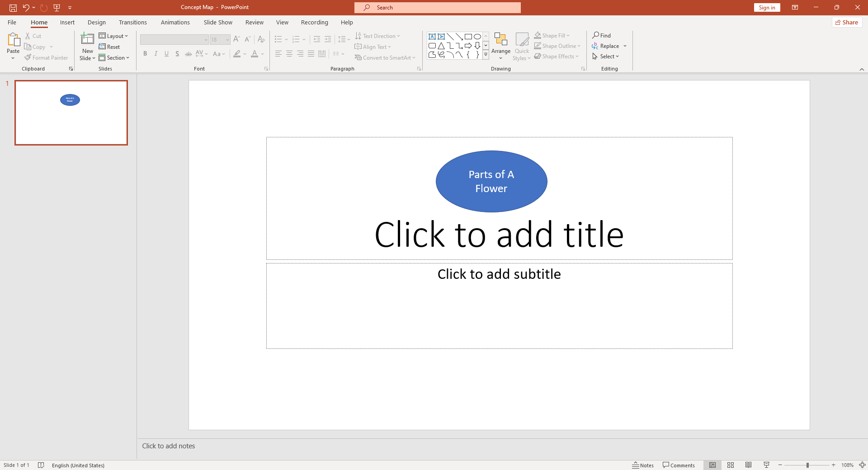The height and width of the screenshot is (470, 868).
Task: Click the Find magnifier button
Action: click(602, 35)
